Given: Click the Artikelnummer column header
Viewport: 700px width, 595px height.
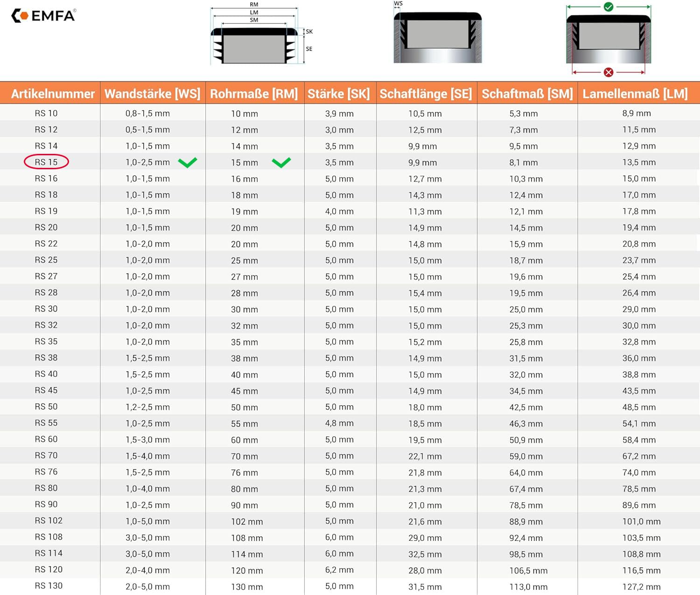Looking at the screenshot, I should [53, 94].
